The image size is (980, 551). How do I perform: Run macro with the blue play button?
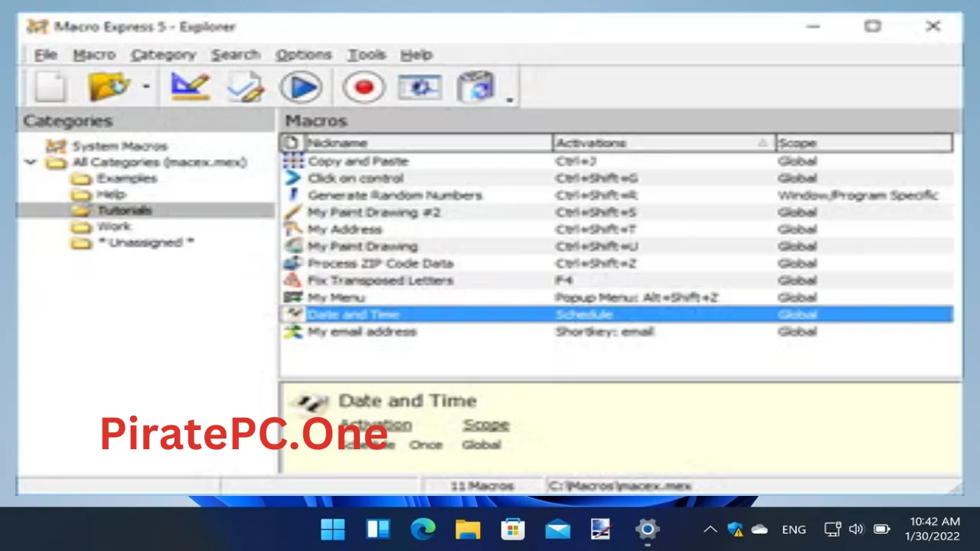pyautogui.click(x=301, y=87)
